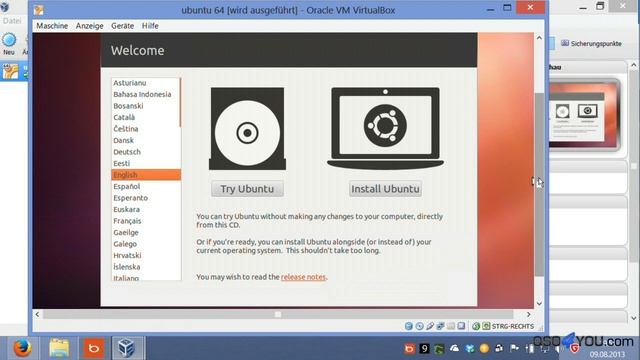Screen dimensions: 640x360
Task: Open the release notes link
Action: click(303, 277)
